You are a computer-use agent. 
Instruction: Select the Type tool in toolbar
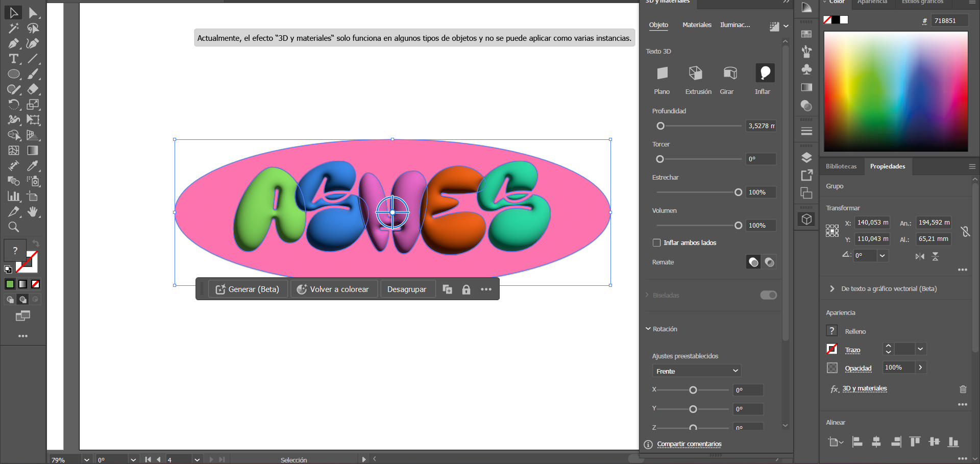click(14, 59)
